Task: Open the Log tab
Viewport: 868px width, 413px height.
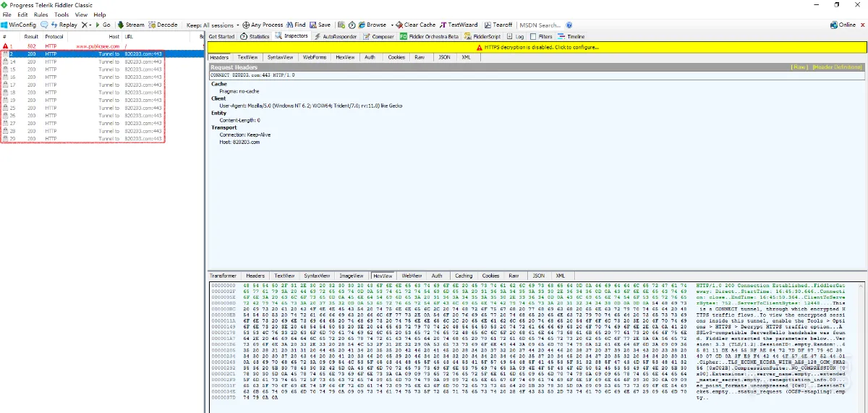Action: tap(516, 36)
